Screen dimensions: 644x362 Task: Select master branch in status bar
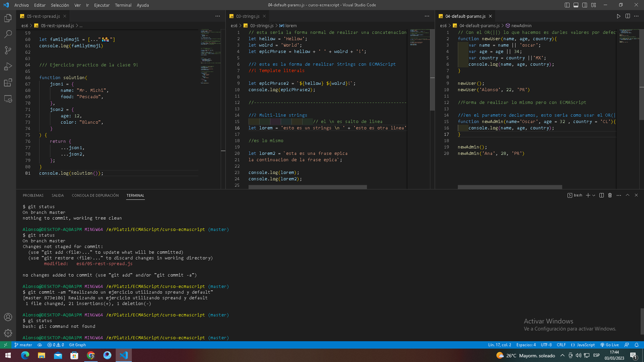[x=23, y=345]
